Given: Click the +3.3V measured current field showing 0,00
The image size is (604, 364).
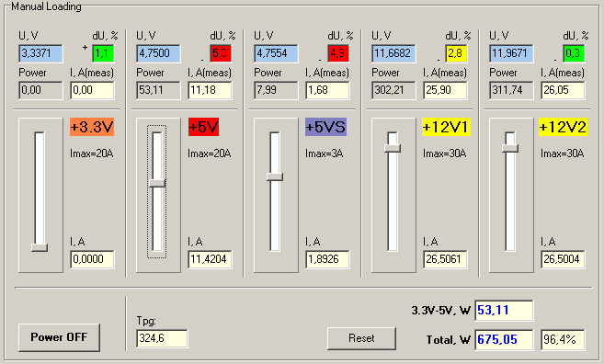Looking at the screenshot, I should pos(93,90).
